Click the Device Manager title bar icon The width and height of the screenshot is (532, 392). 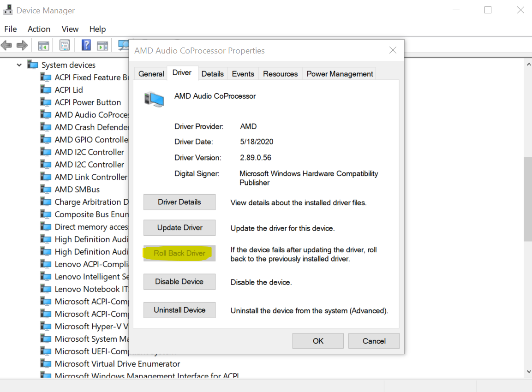(8, 11)
